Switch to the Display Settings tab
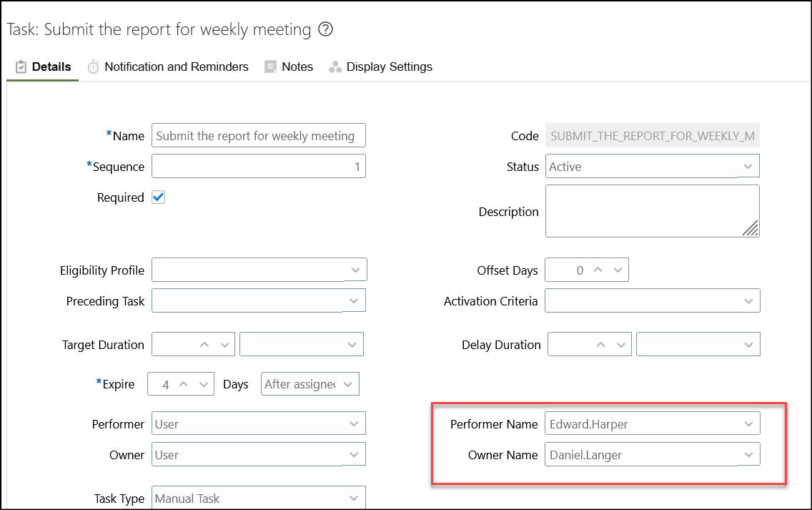The image size is (812, 510). [390, 66]
